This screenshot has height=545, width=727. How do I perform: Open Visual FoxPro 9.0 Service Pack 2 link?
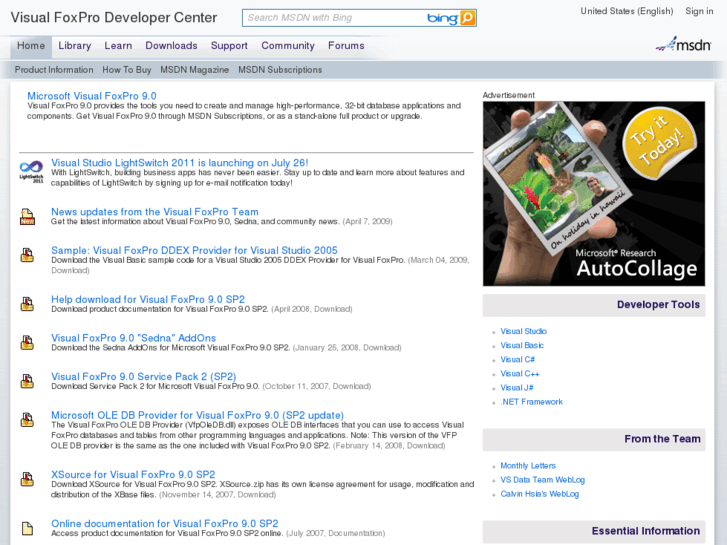pos(144,376)
